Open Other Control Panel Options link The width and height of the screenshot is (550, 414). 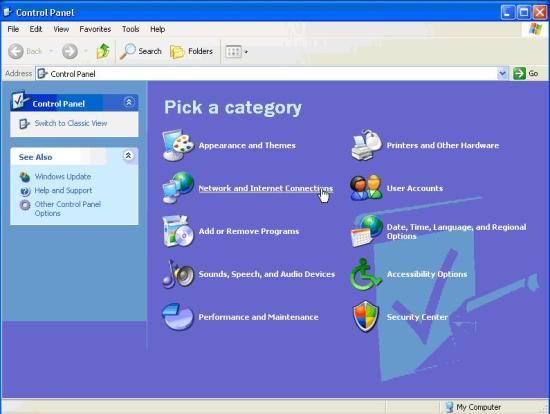pos(67,209)
